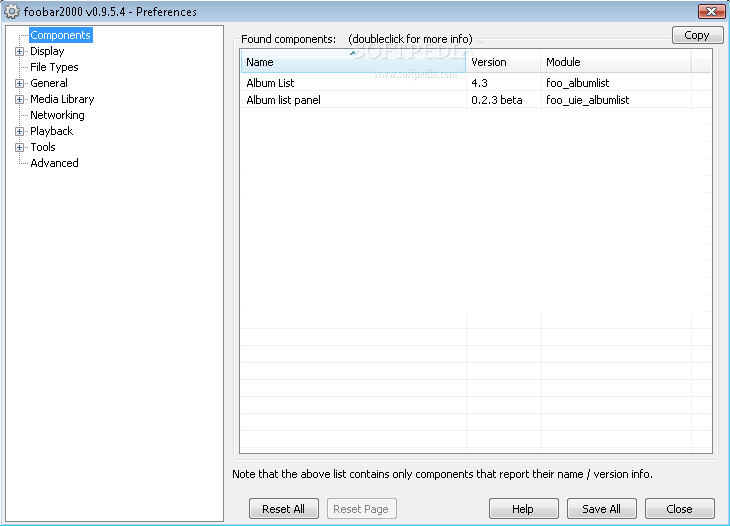Open the Networking page
730x526 pixels.
click(57, 115)
